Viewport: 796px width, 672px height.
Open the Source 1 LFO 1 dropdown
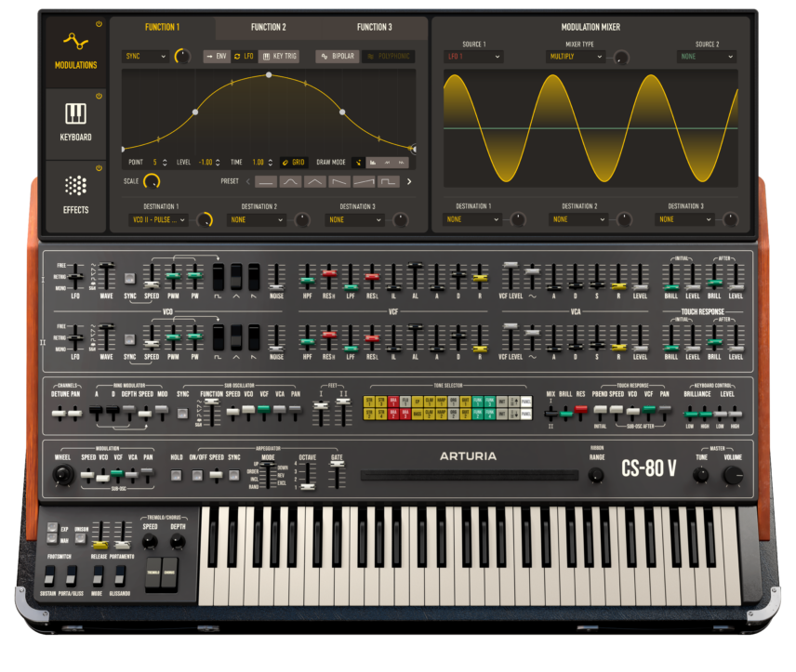click(474, 57)
